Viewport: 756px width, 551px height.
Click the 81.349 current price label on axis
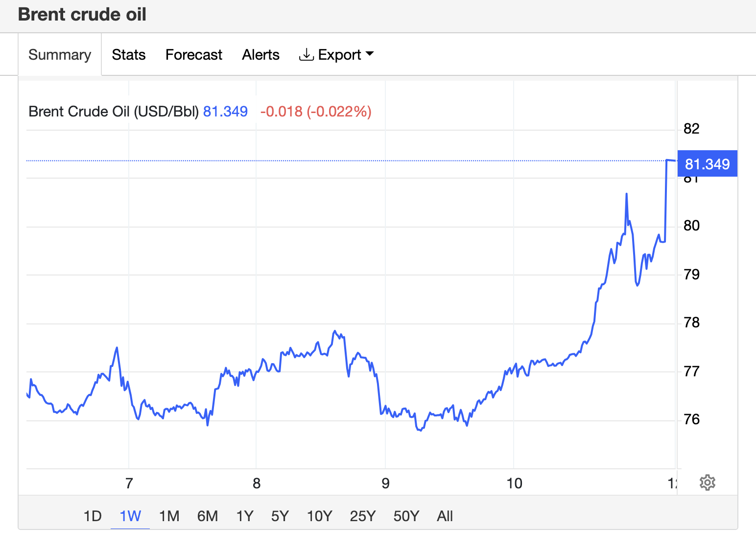(x=707, y=164)
